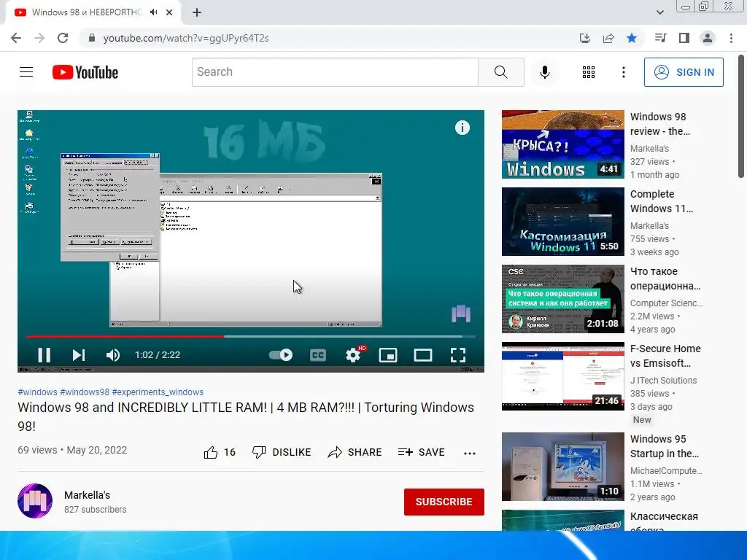
Task: Seek on the video progress bar
Action: (251, 336)
